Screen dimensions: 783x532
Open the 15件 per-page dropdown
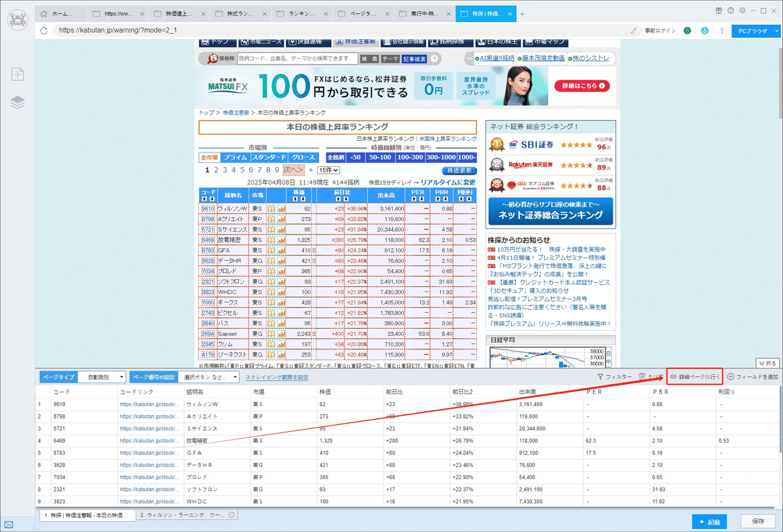coord(328,170)
